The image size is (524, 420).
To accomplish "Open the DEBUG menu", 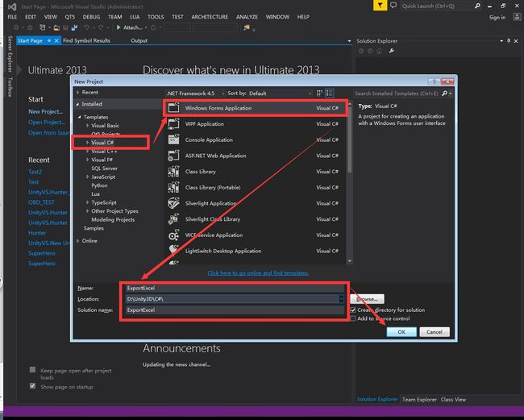I will pyautogui.click(x=91, y=17).
